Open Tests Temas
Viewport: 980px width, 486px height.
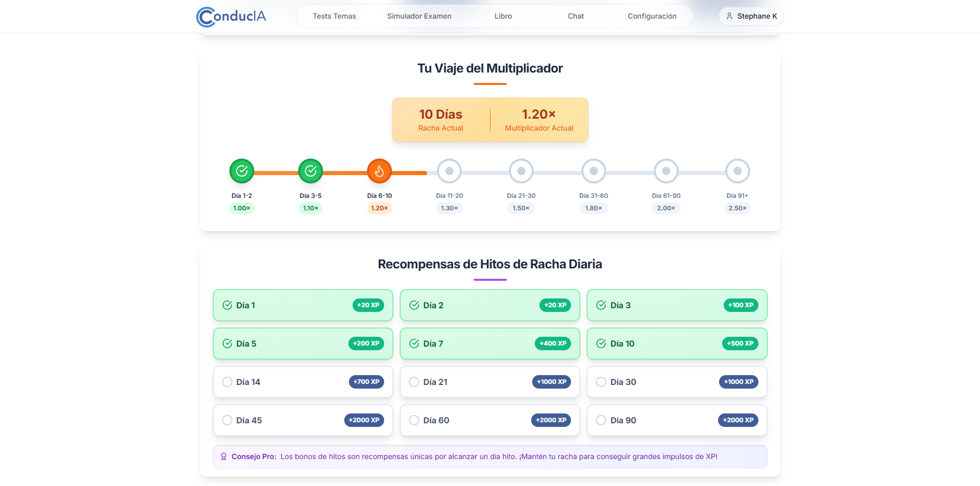pyautogui.click(x=333, y=16)
